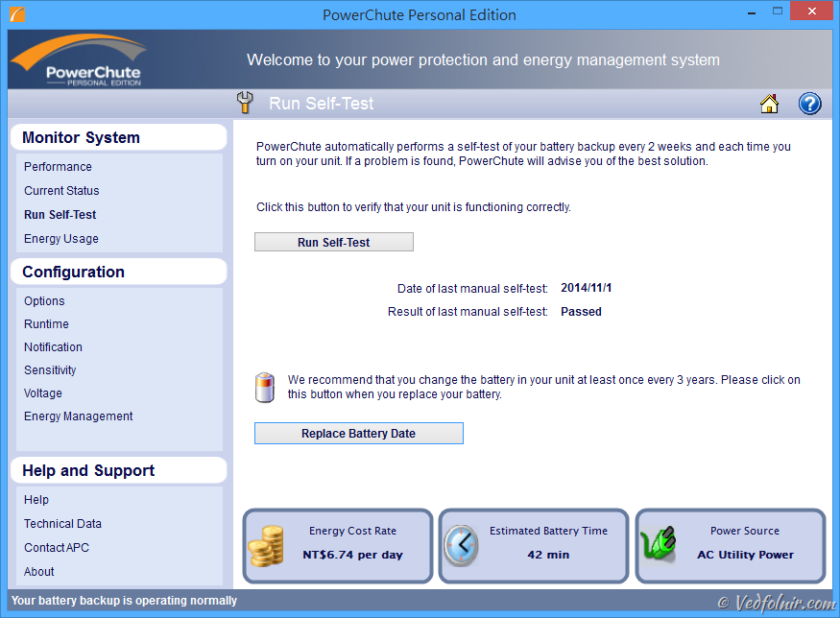Open Energy Management settings
This screenshot has height=618, width=840.
click(x=78, y=416)
